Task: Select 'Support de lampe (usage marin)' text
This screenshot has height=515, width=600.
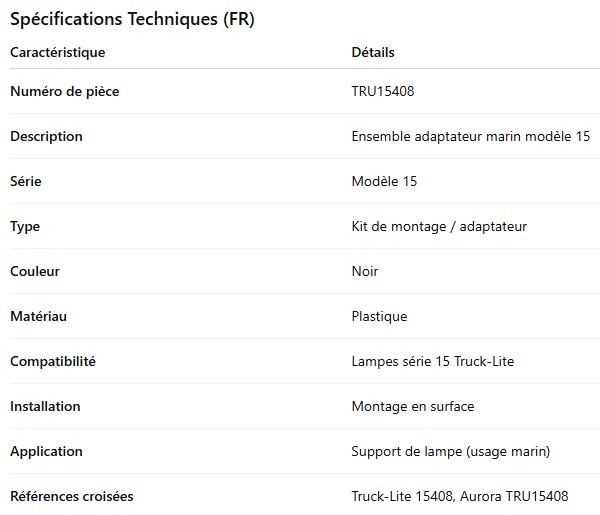Action: tap(450, 451)
